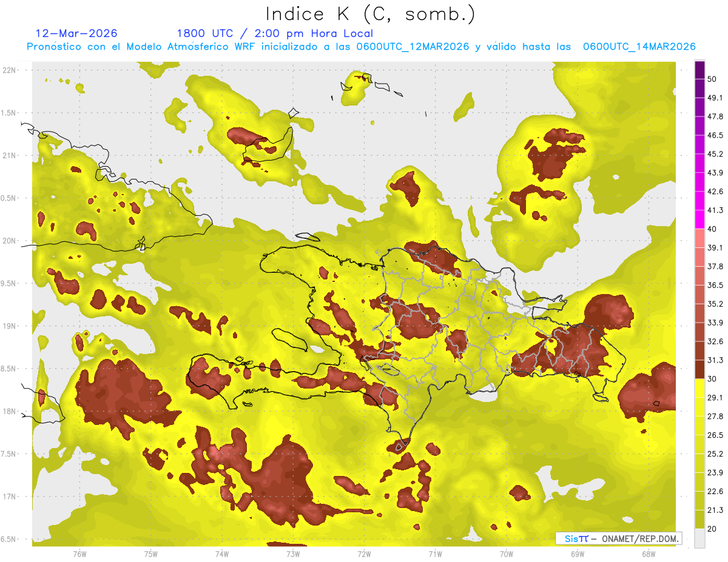Select the date label "12-Mar-2026"
The height and width of the screenshot is (562, 728).
coord(76,33)
